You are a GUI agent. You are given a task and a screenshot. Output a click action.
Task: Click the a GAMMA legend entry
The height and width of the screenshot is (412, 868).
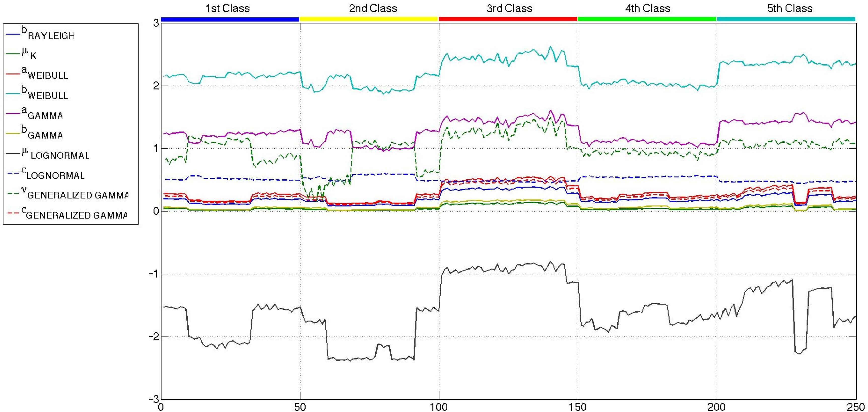(x=42, y=113)
